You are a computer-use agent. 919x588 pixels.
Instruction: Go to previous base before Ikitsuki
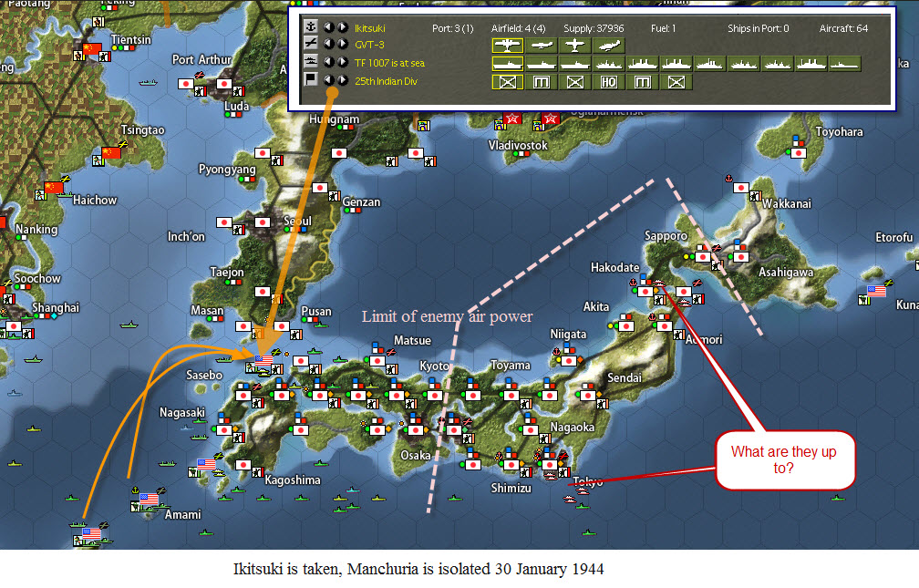(329, 27)
